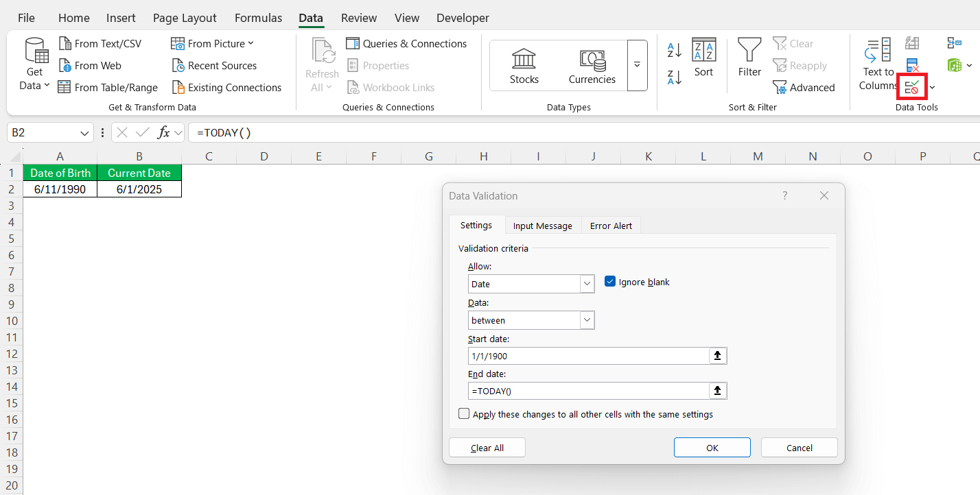The image size is (980, 495).
Task: Expand the Name Box dropdown
Action: click(85, 132)
